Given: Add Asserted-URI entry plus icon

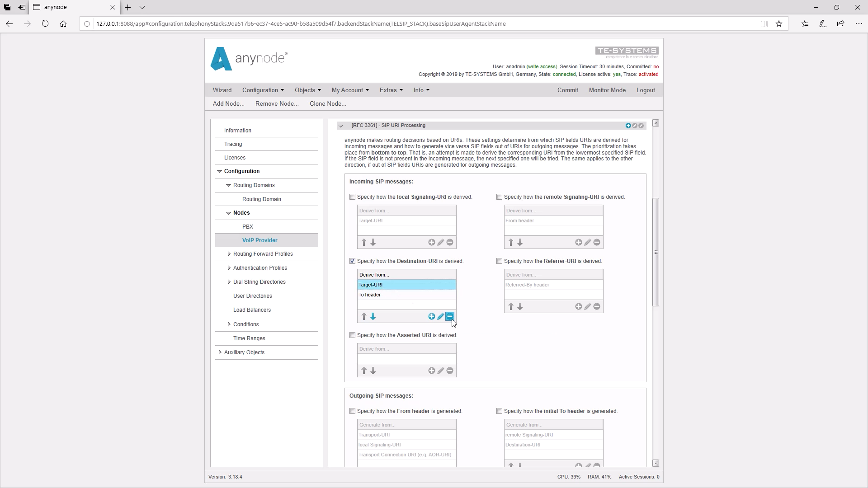Looking at the screenshot, I should 431,371.
